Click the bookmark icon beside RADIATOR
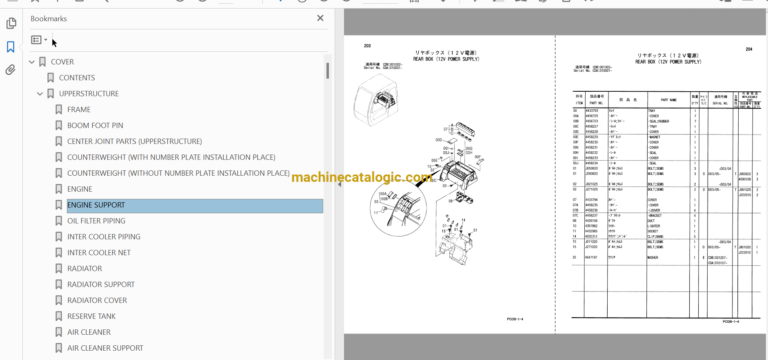 [x=59, y=268]
